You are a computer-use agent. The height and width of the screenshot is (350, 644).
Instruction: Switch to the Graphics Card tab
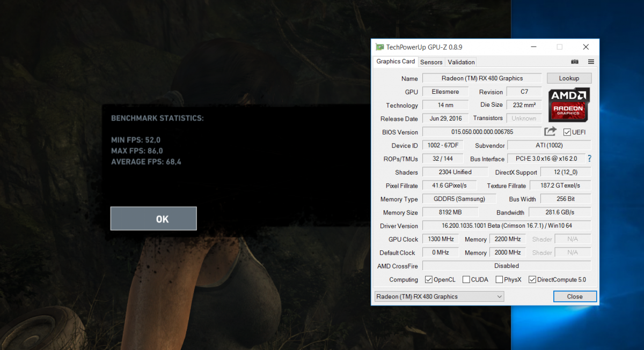click(x=396, y=62)
